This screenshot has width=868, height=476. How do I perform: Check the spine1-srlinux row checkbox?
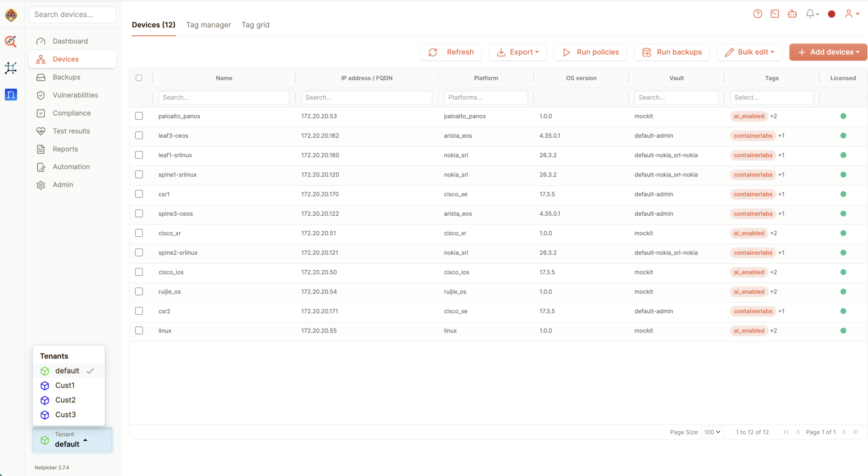(139, 174)
